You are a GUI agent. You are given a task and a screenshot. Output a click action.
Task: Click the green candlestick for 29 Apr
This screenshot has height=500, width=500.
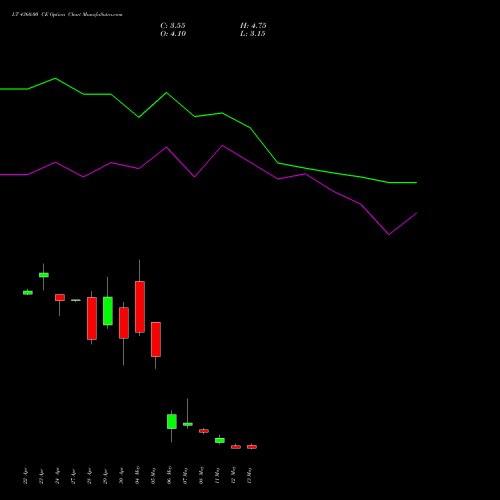tap(108, 311)
